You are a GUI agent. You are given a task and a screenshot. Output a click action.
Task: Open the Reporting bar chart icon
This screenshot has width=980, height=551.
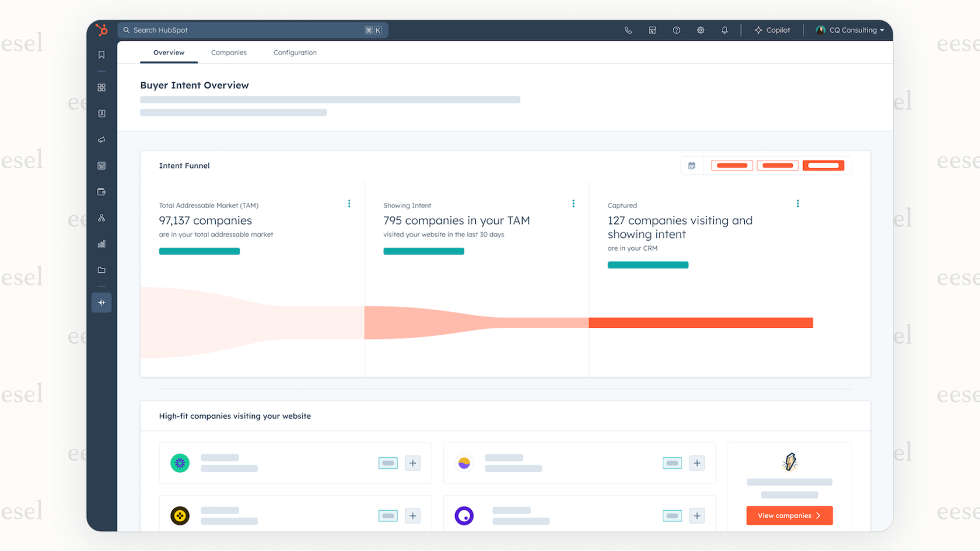[101, 244]
